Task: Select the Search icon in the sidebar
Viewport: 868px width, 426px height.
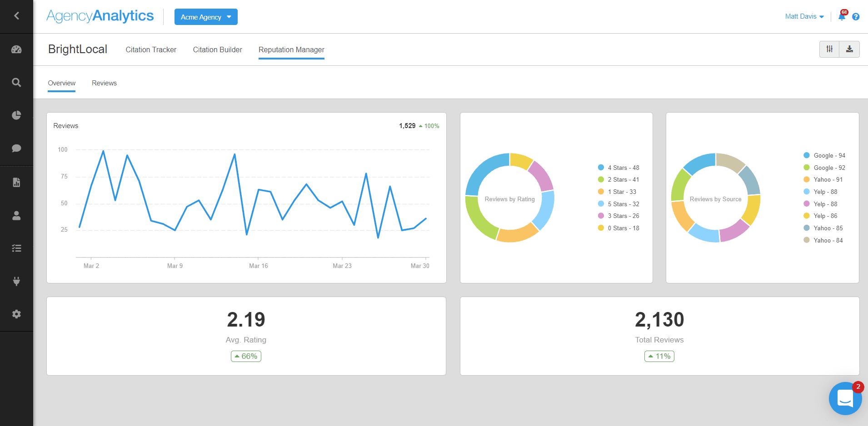Action: [16, 82]
